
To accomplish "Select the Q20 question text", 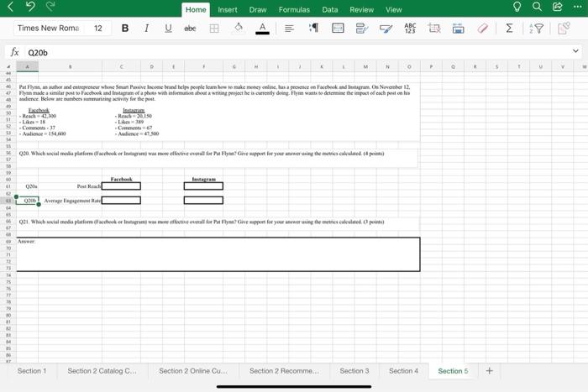I will point(202,154).
